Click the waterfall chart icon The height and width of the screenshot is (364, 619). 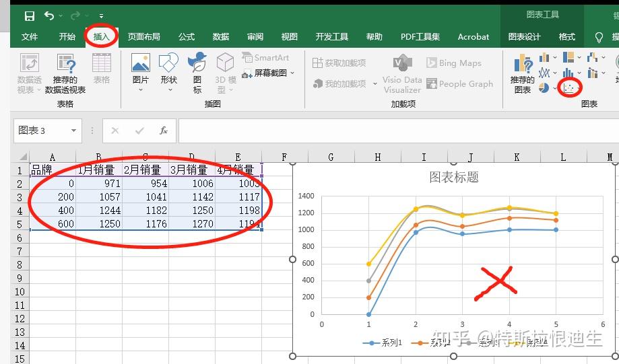(x=592, y=58)
